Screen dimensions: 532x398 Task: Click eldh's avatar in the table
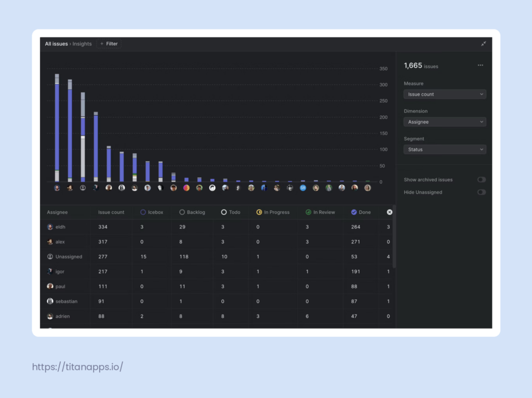point(50,227)
